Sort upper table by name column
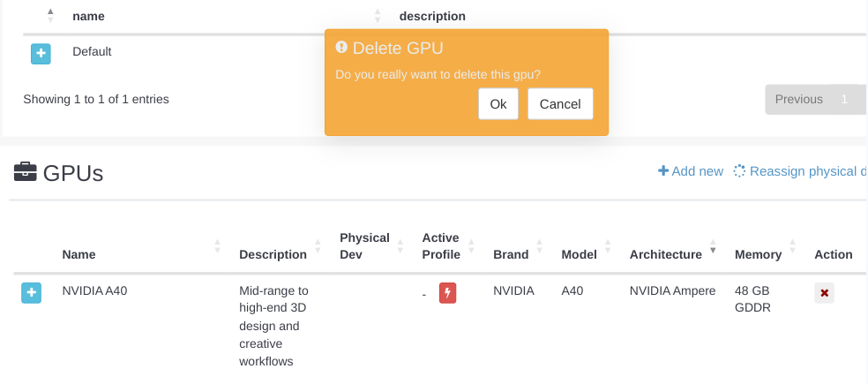The width and height of the screenshot is (868, 384). [88, 16]
